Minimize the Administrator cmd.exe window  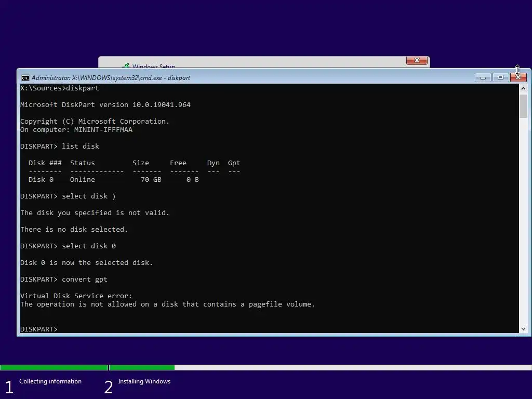click(483, 78)
